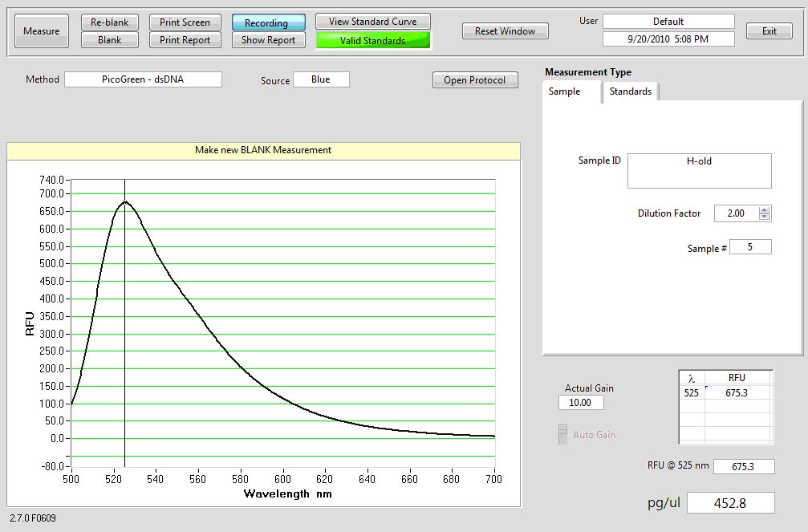Click the green Valid Standards indicator
The height and width of the screenshot is (532, 808).
(373, 40)
